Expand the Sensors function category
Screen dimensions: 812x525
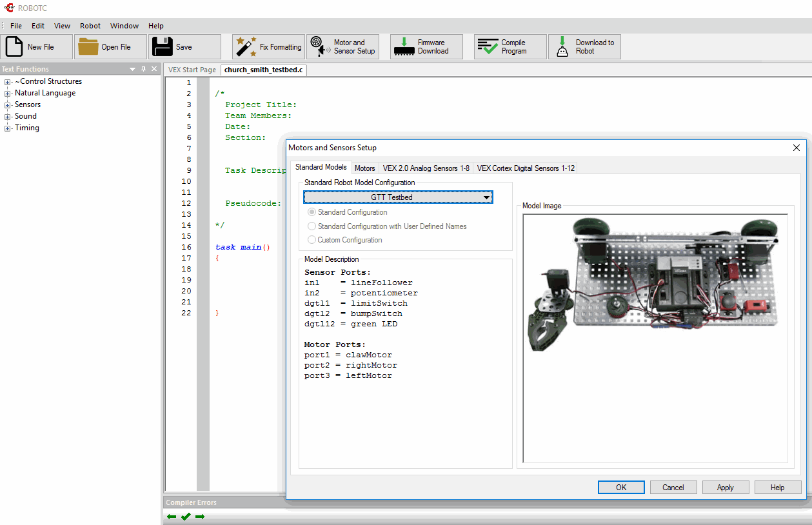8,105
